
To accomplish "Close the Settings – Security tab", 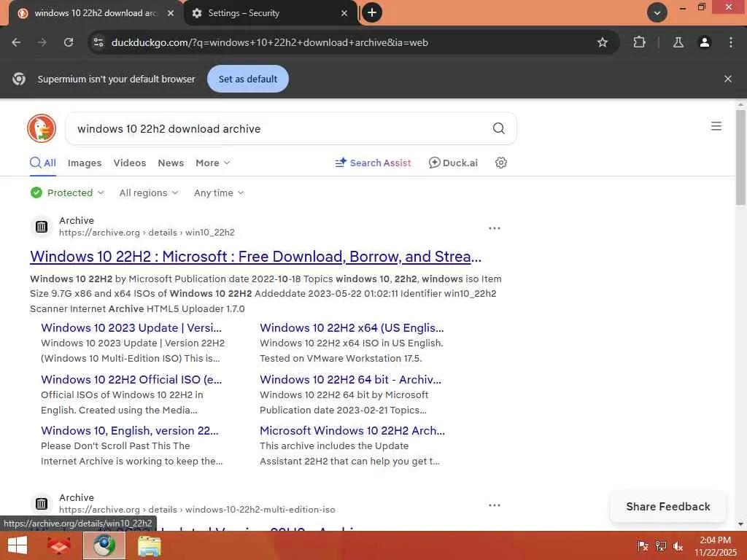I will pos(344,13).
